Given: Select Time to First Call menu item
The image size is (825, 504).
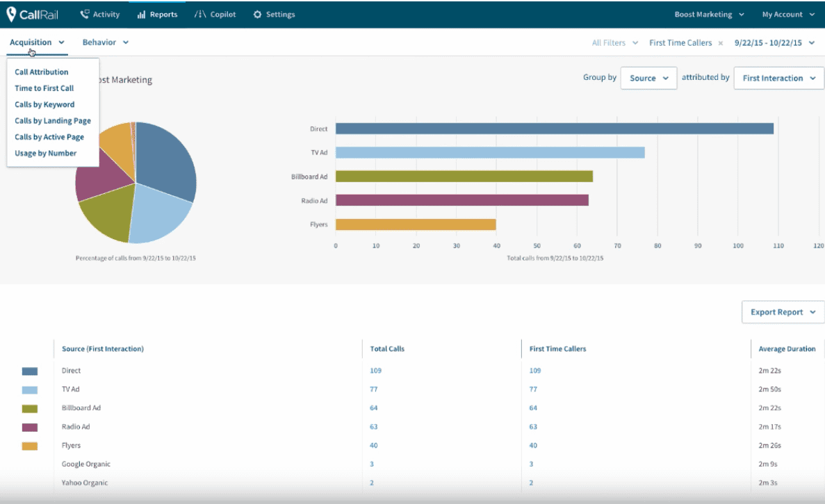Looking at the screenshot, I should (x=44, y=88).
